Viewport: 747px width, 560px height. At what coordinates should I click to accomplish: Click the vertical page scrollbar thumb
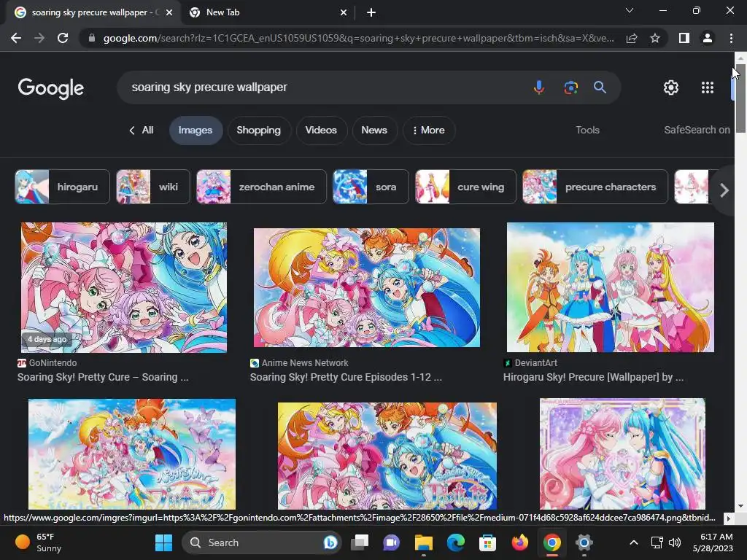coord(740,98)
